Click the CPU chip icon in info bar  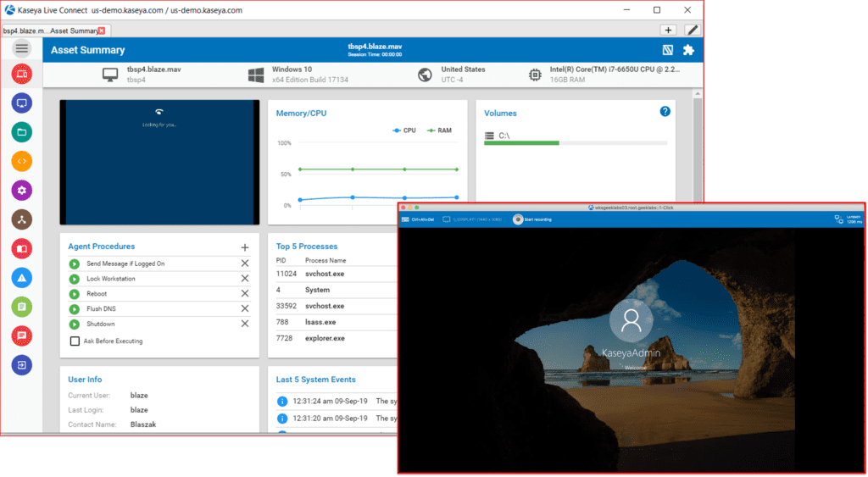[x=535, y=75]
